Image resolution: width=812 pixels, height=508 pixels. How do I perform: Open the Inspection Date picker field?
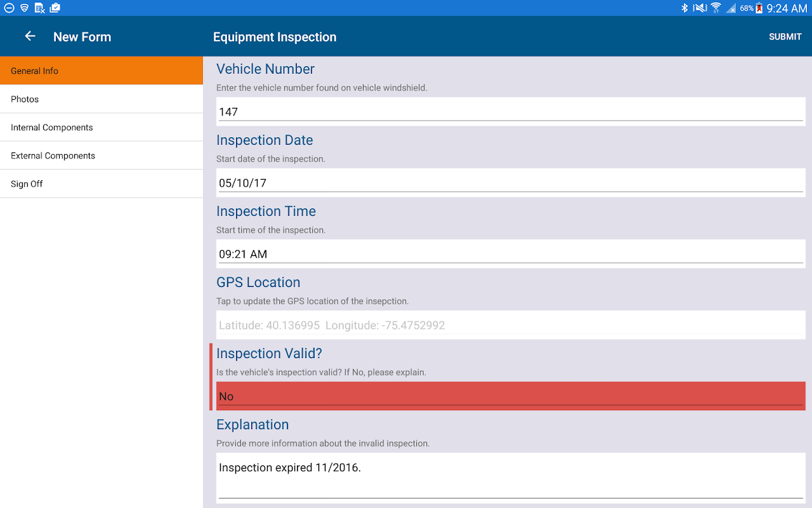(511, 183)
